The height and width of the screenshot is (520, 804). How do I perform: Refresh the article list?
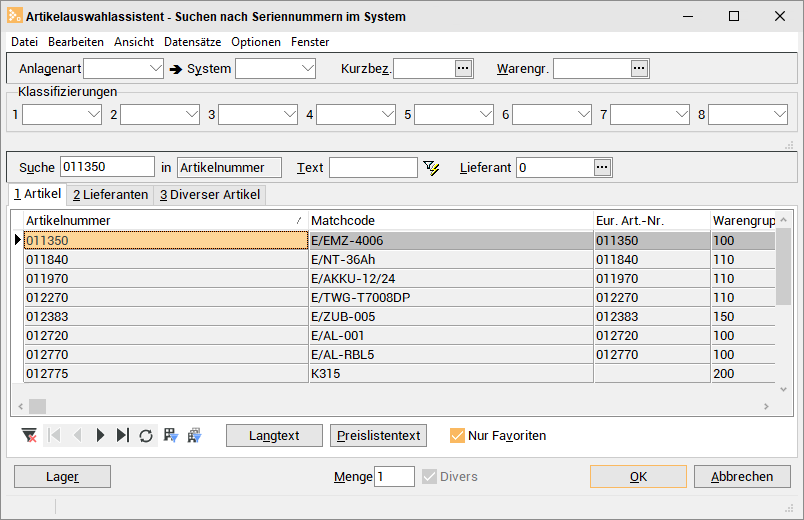pos(146,435)
